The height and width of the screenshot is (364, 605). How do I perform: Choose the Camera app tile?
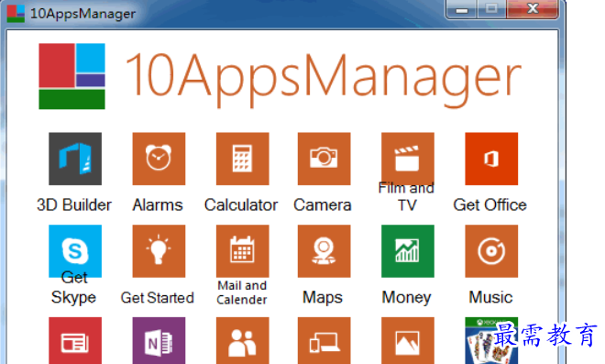point(324,159)
